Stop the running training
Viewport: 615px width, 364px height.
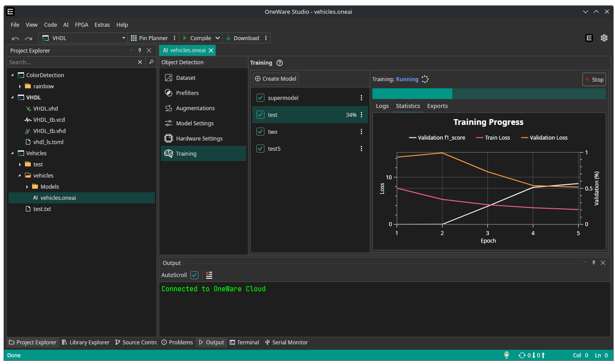pos(594,79)
